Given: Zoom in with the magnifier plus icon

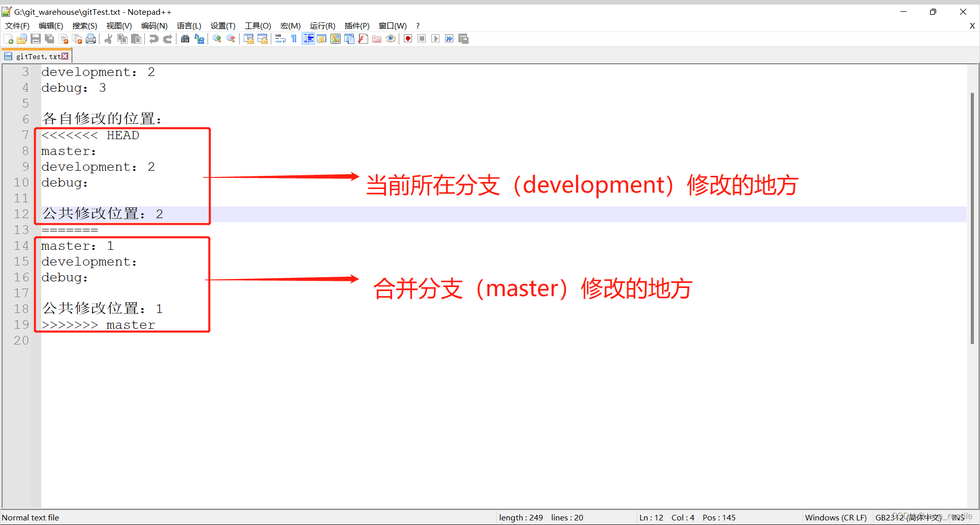Looking at the screenshot, I should tap(217, 39).
